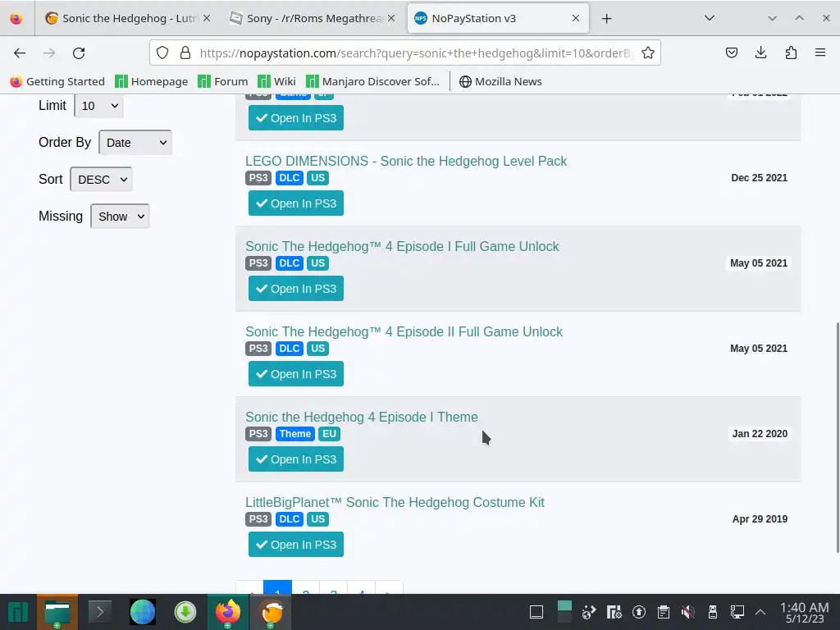Open Sonic 4 Episode II Full Game Unlock

(x=404, y=331)
